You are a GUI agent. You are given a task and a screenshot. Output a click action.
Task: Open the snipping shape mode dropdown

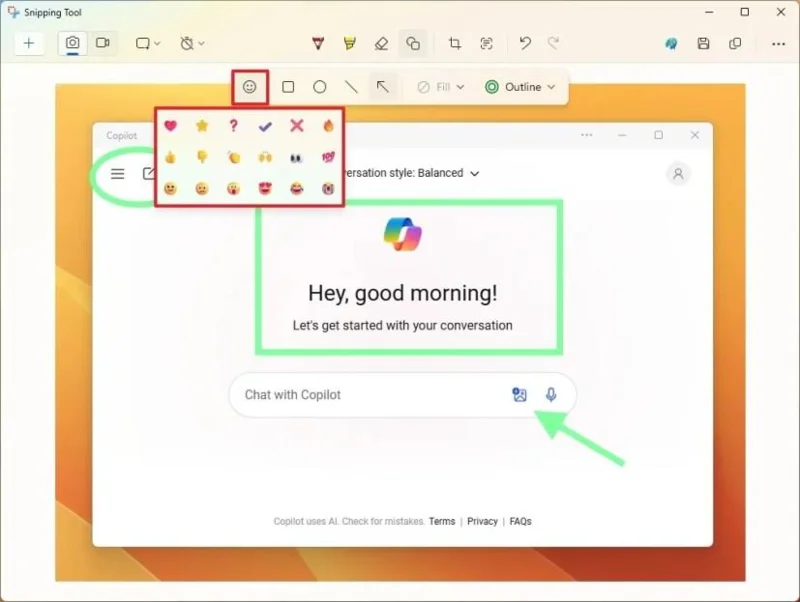(148, 43)
